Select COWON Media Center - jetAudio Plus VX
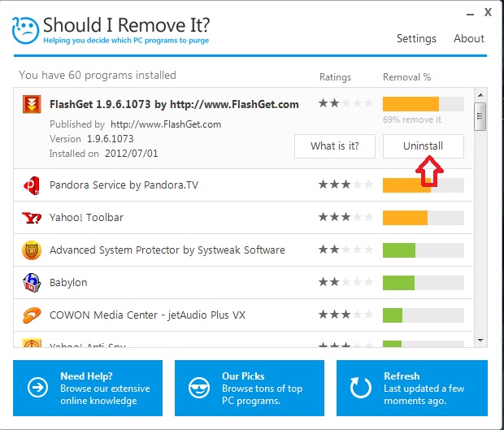Viewport: 504px width, 430px height. 147,315
